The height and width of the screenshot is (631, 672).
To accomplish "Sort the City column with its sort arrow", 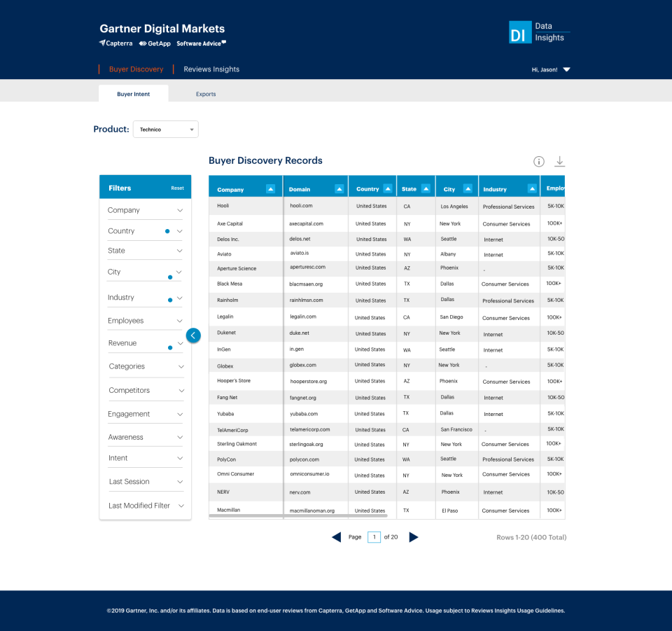I will pos(467,188).
